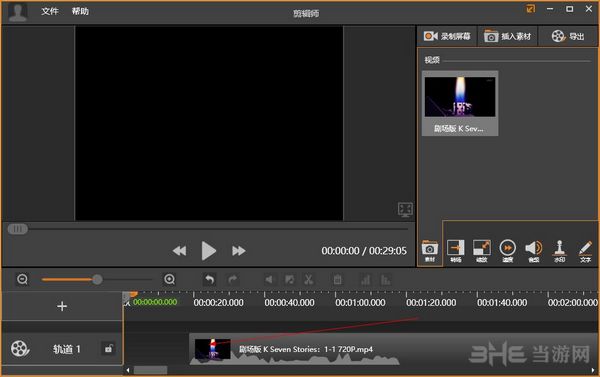Screen dimensions: 600x377
Task: Click the 录制屏幕 record screen button
Action: pos(447,36)
